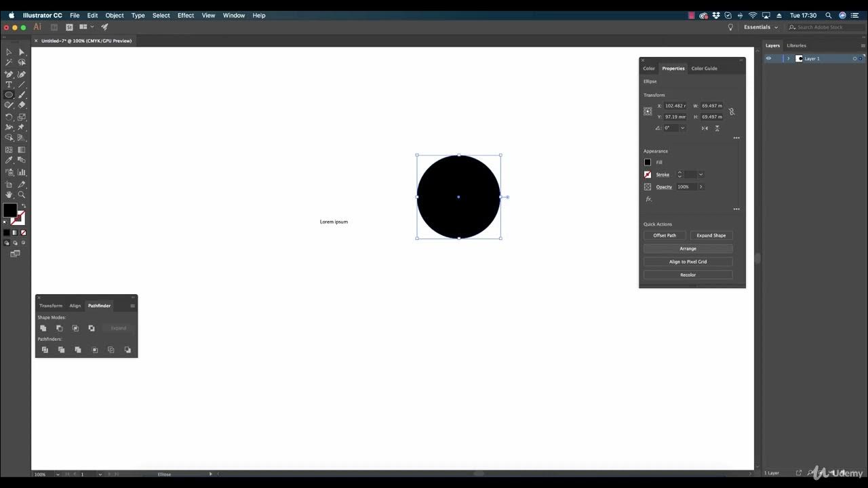Swap fill and stroke colors
Image resolution: width=868 pixels, height=488 pixels.
(x=23, y=206)
